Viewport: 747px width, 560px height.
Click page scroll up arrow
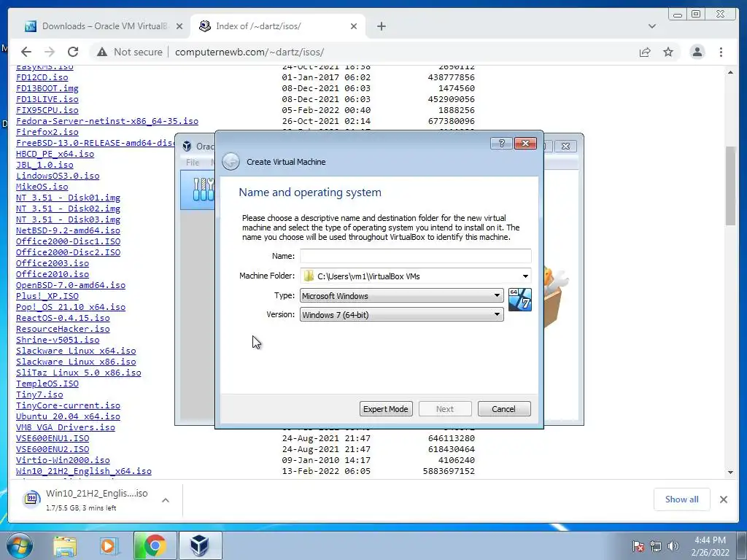point(730,72)
